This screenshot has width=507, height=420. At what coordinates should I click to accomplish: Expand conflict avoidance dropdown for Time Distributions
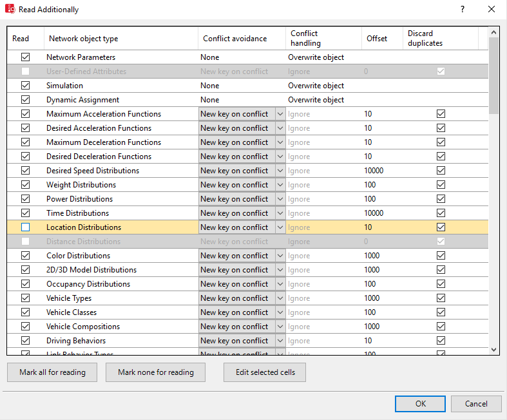tap(280, 213)
